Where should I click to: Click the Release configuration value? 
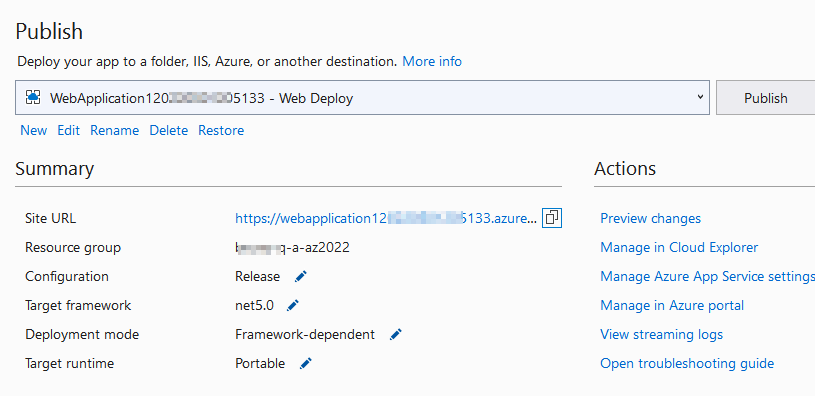pos(257,276)
